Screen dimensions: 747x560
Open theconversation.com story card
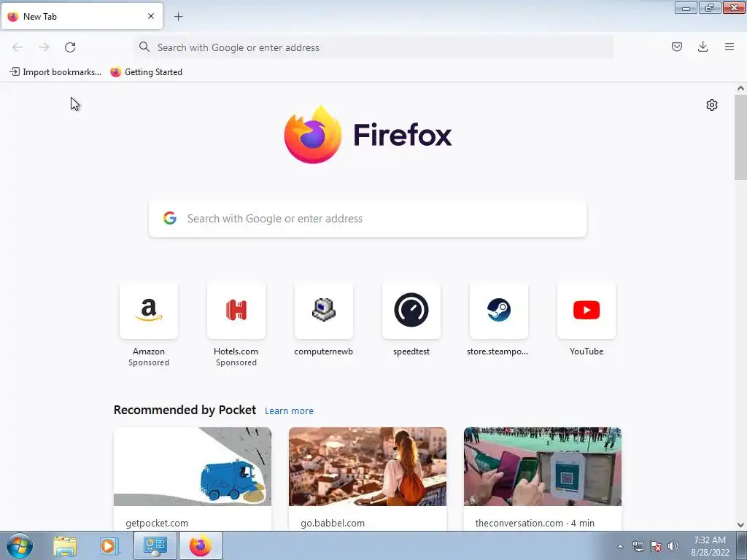[x=543, y=478]
